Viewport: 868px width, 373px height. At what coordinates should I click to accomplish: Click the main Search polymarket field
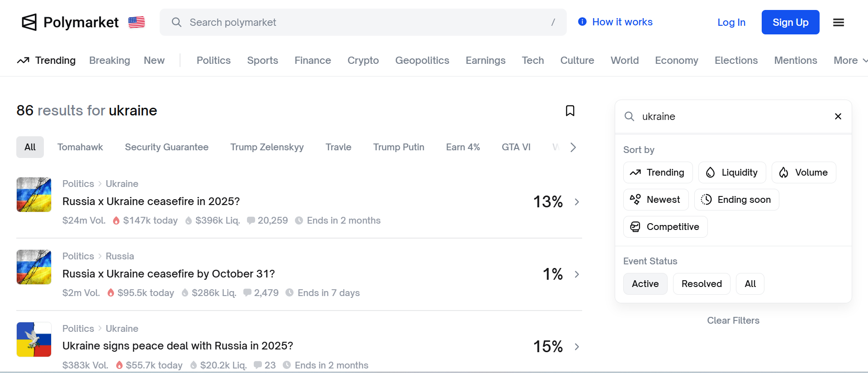tap(362, 22)
